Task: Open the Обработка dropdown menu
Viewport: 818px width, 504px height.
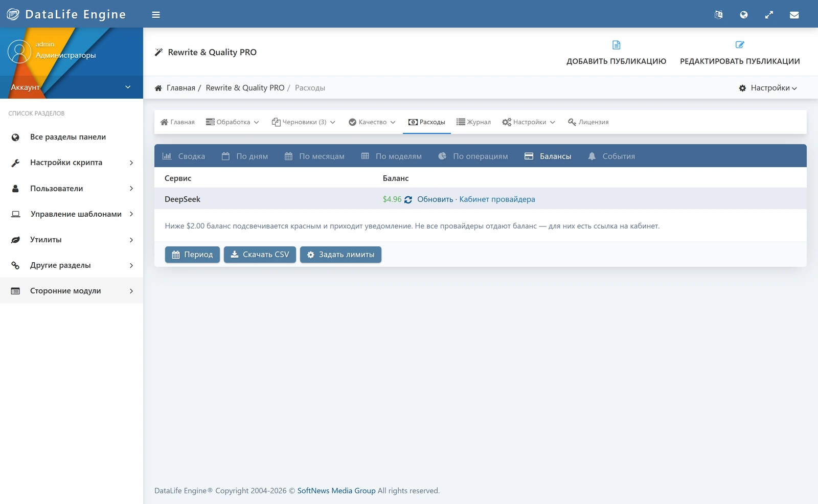Action: 233,122
